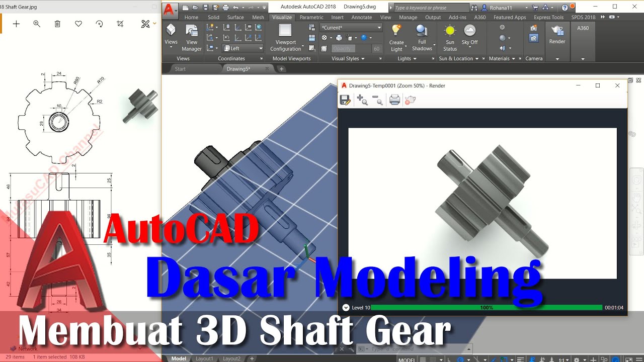The width and height of the screenshot is (644, 362).
Task: Click the keyword search field
Action: click(431, 8)
